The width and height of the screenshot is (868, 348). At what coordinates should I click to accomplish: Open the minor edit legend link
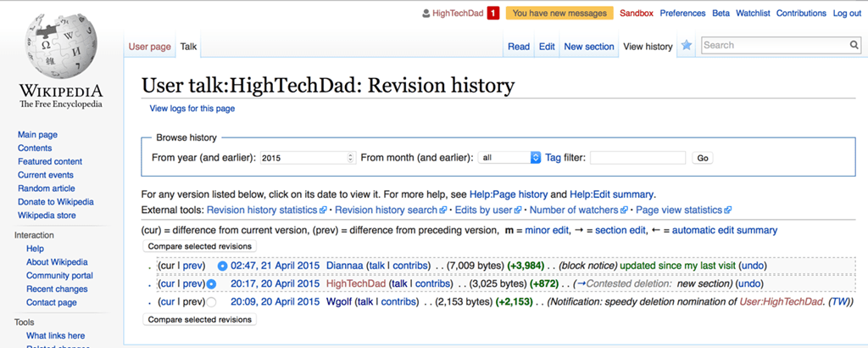pyautogui.click(x=548, y=230)
